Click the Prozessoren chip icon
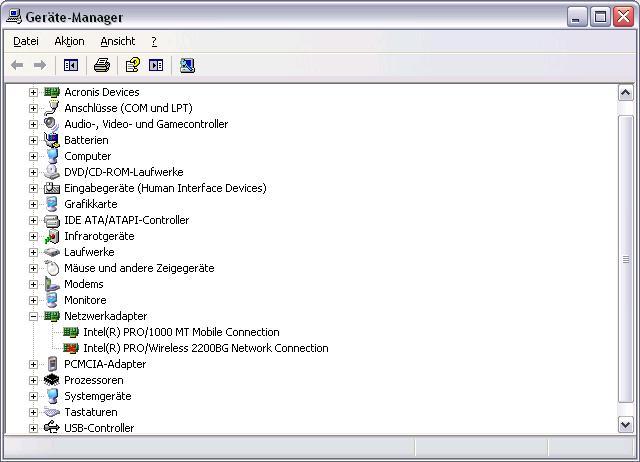 point(52,380)
